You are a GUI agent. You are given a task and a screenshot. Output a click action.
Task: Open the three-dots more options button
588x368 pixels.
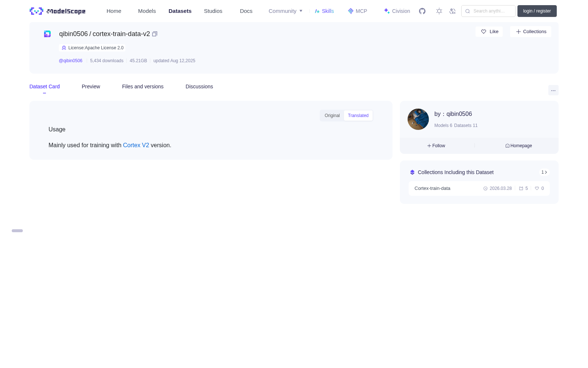(x=553, y=90)
